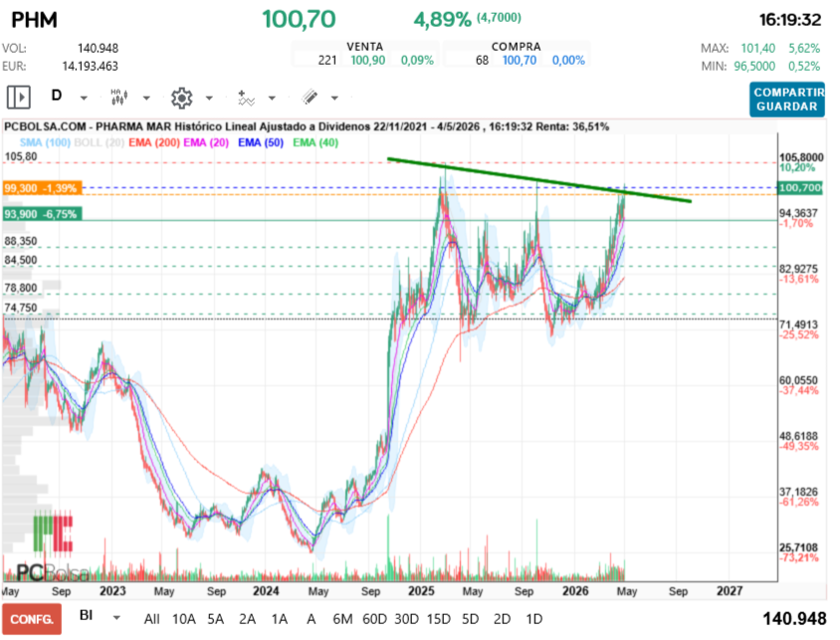Click the 100,700 current price label
Screen dimensions: 840x640
click(x=800, y=188)
